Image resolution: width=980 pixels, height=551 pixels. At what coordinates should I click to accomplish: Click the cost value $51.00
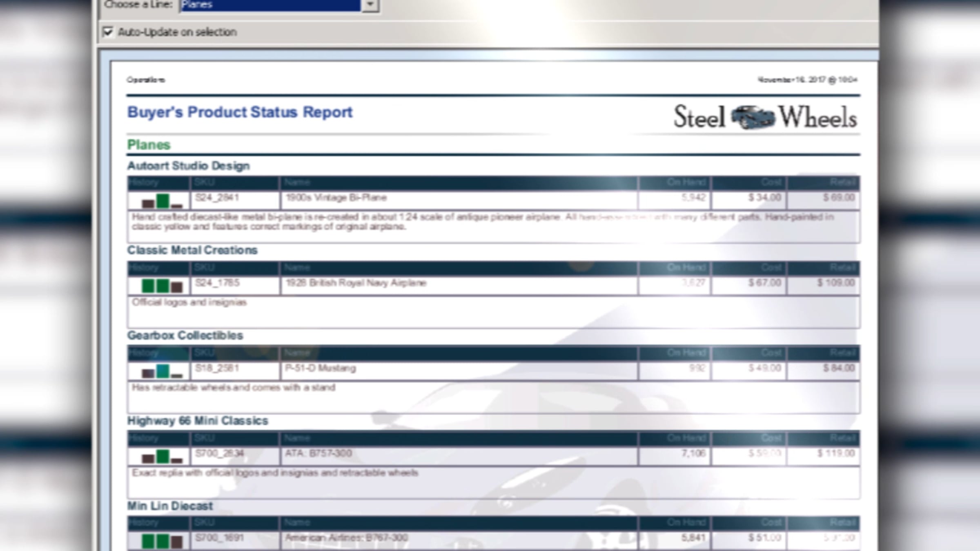[x=764, y=538]
